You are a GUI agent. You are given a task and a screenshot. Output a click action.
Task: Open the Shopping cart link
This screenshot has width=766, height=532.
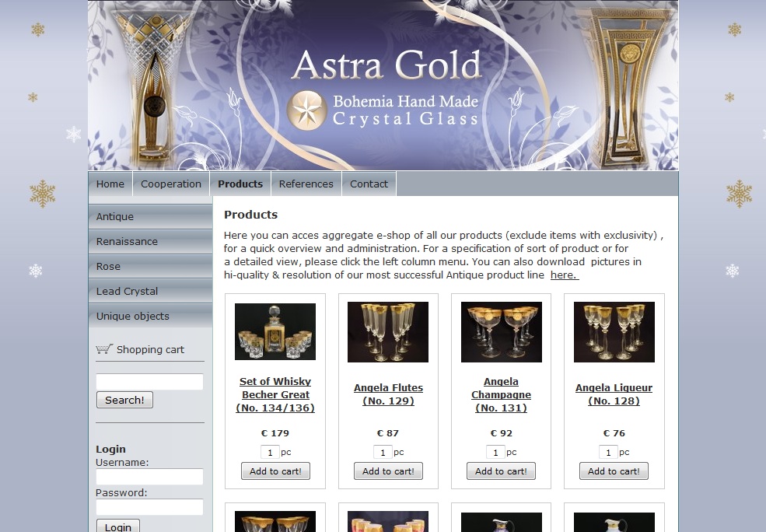click(150, 349)
